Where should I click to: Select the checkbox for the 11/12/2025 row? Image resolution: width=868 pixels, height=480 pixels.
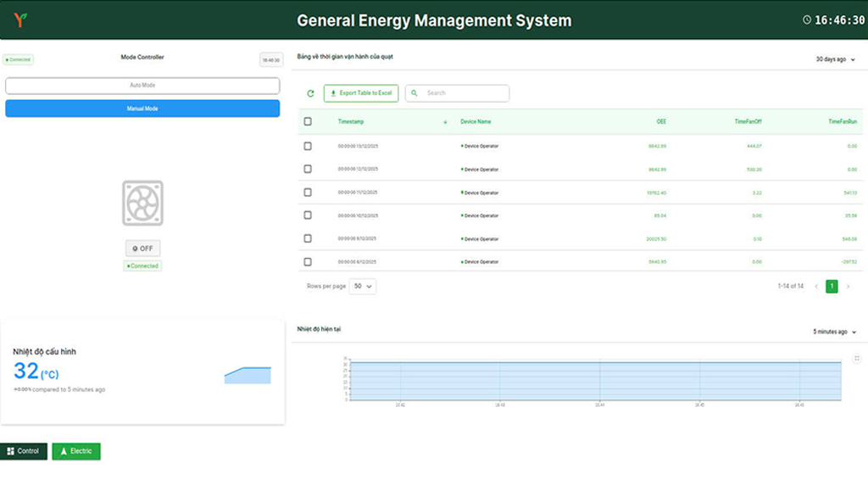click(308, 193)
